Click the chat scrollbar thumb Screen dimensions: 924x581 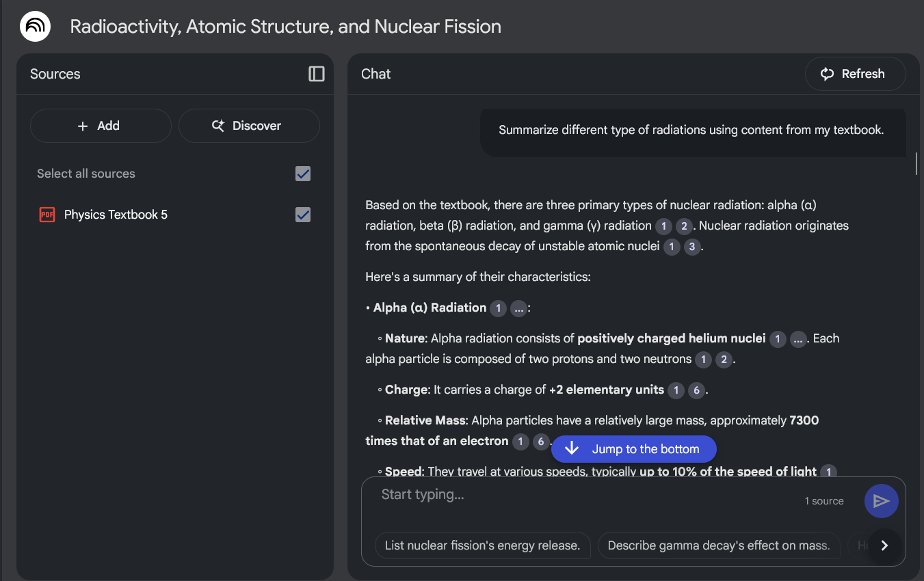pyautogui.click(x=916, y=163)
